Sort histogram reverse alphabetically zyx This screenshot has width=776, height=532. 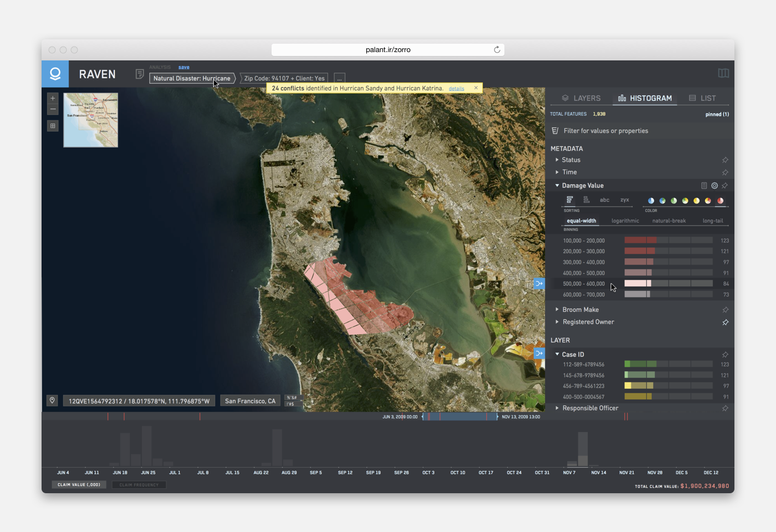625,200
